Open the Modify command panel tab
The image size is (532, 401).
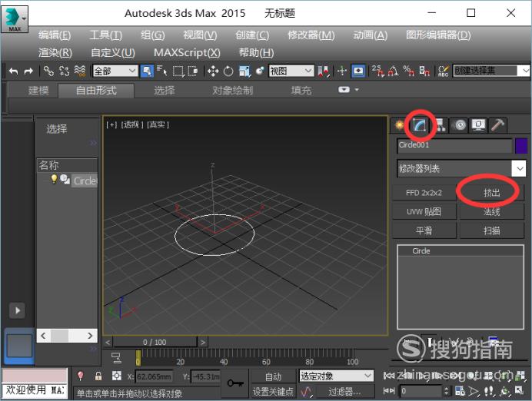(x=419, y=125)
